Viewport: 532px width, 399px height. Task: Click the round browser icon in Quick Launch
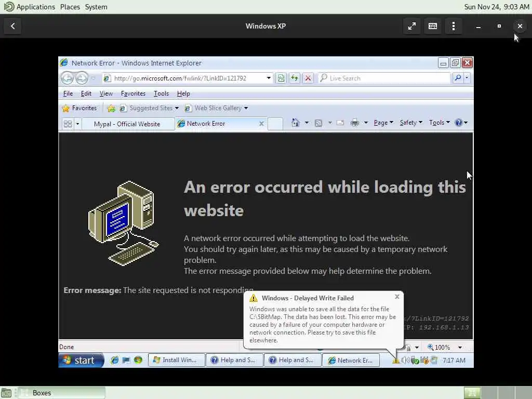pyautogui.click(x=138, y=360)
